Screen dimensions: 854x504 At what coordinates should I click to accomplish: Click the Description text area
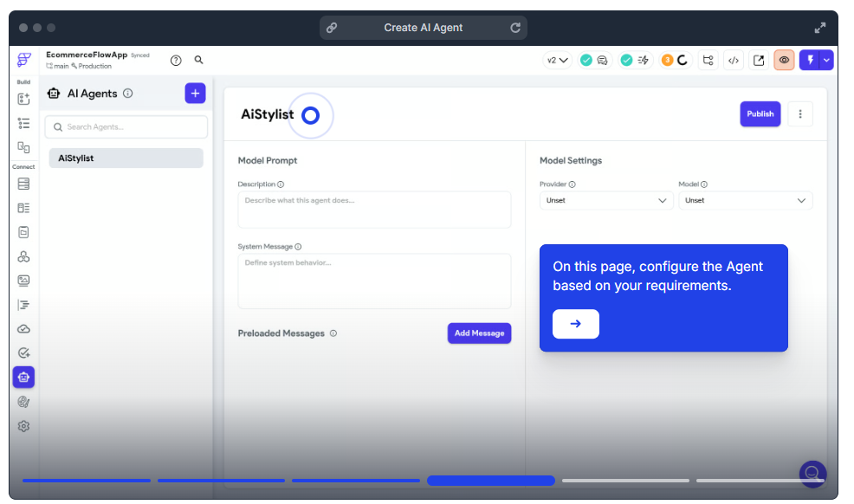[374, 210]
